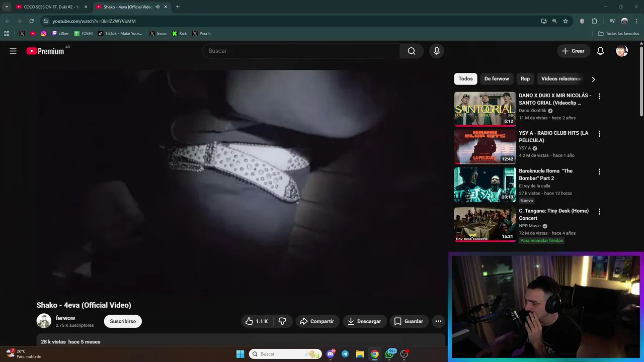Open the YouTube bookmark icon
The width and height of the screenshot is (644, 362).
click(x=33, y=34)
